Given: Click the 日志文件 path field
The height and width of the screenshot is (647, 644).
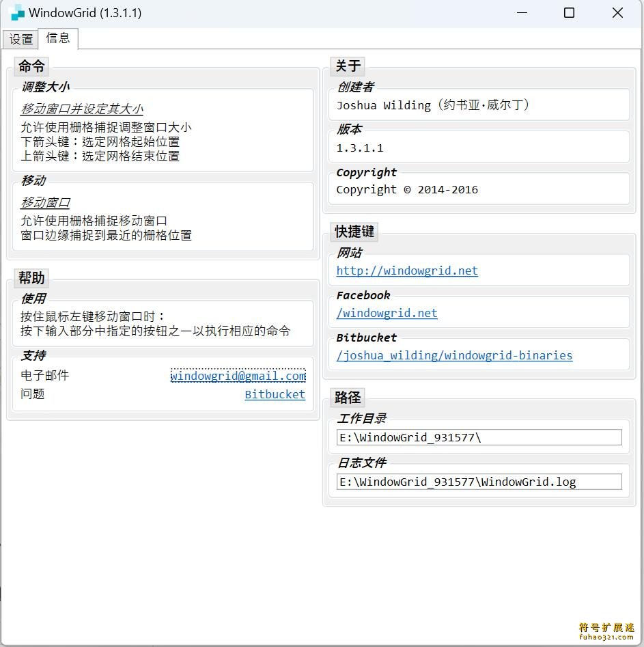Looking at the screenshot, I should point(479,482).
